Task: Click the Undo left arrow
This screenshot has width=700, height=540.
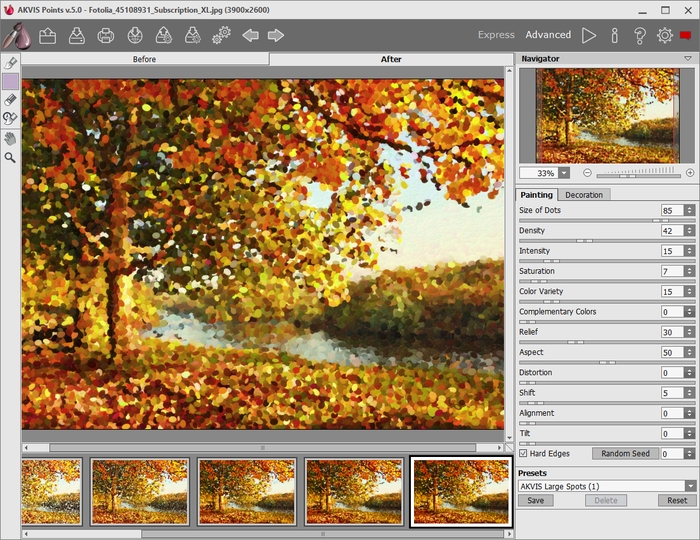Action: 250,35
